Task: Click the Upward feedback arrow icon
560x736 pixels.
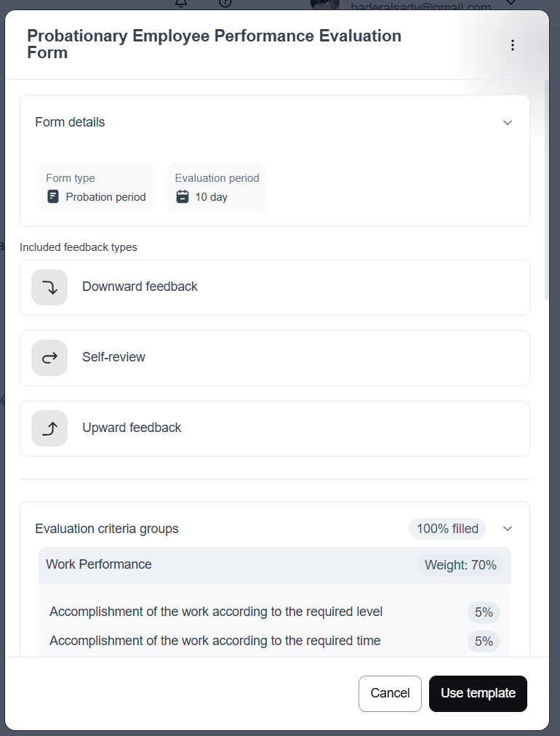Action: (49, 428)
